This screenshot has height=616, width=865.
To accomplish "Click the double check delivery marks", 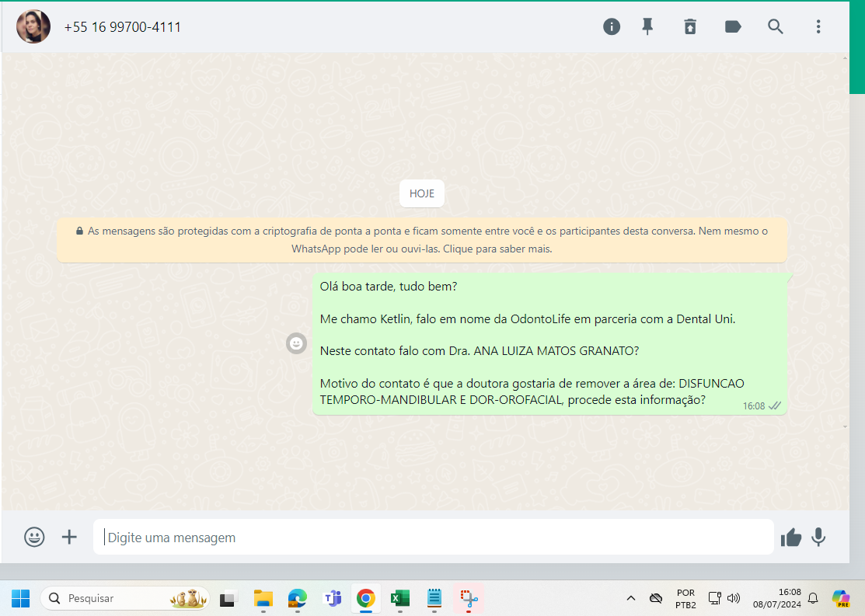I will click(775, 406).
